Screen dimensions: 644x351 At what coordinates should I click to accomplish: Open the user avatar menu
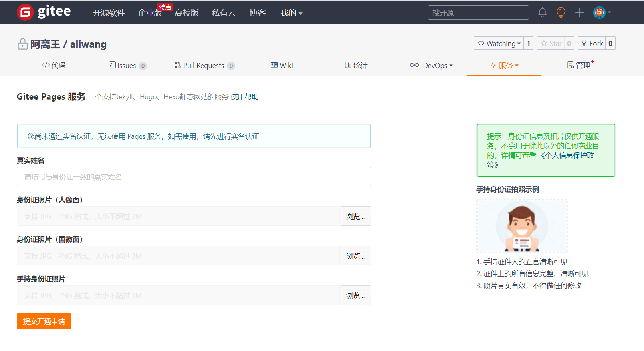click(602, 12)
